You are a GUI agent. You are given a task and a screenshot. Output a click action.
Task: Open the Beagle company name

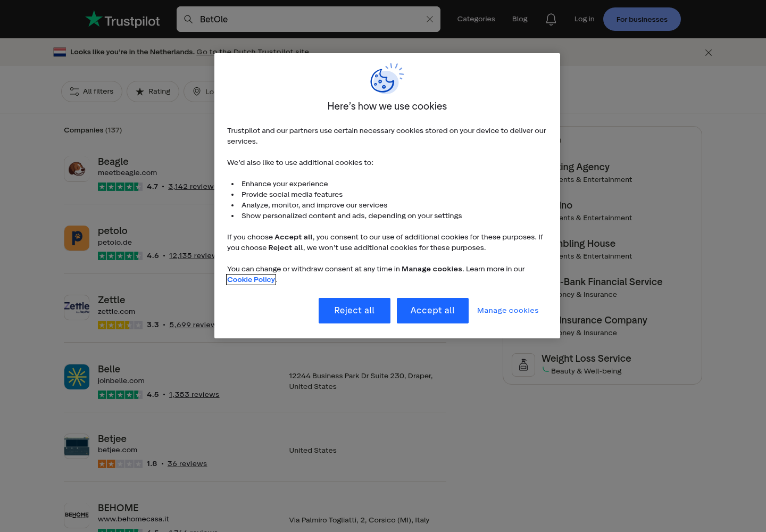tap(113, 162)
